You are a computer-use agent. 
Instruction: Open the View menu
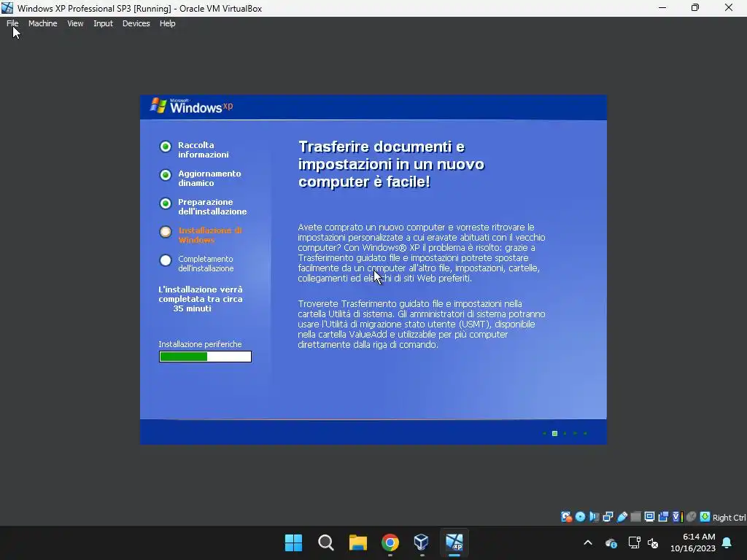click(75, 23)
